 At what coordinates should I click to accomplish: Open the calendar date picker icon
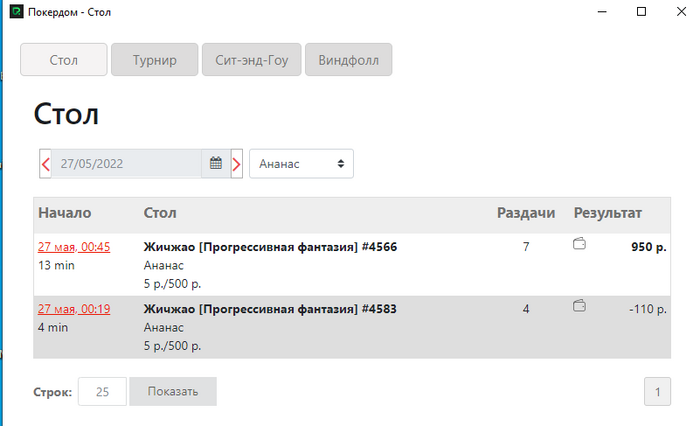[x=216, y=163]
